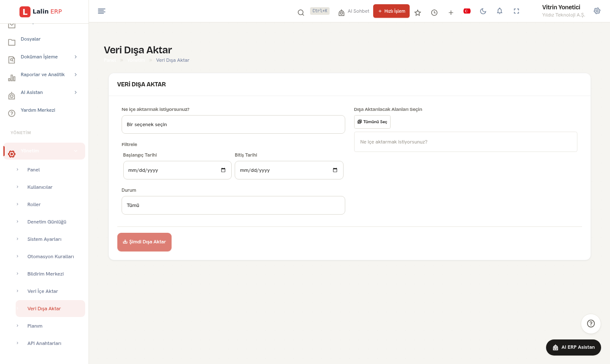This screenshot has width=610, height=364.
Task: Open AI Sohbet chat
Action: [x=354, y=11]
